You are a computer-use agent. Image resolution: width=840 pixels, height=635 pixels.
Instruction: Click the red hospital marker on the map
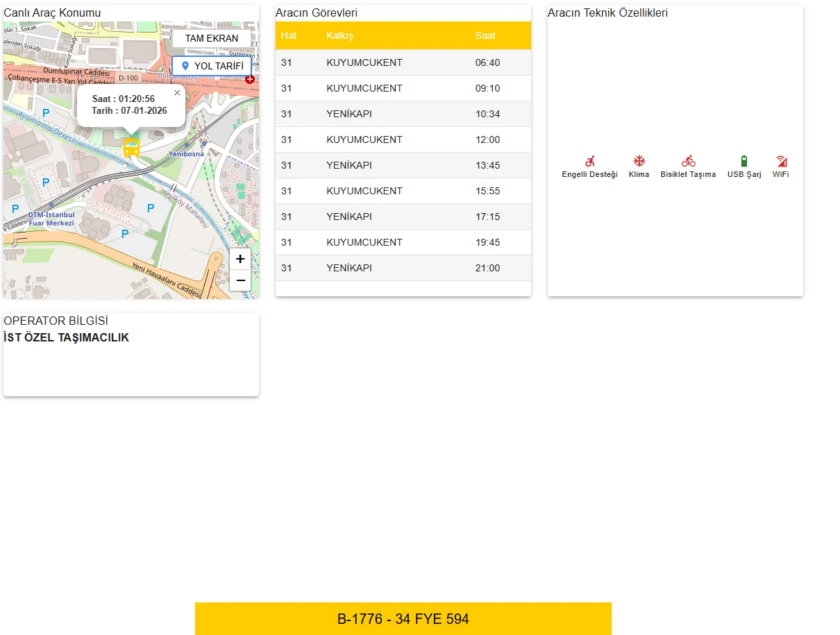coord(250,79)
